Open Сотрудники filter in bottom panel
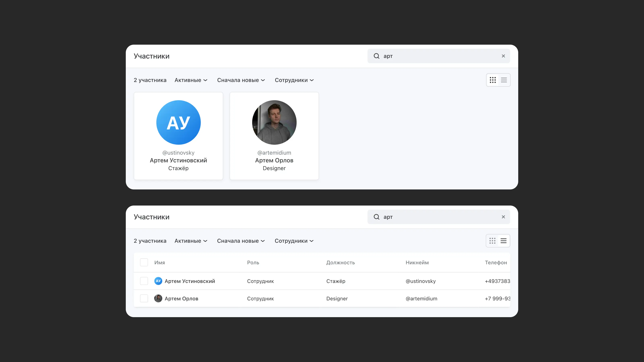The width and height of the screenshot is (644, 362). tap(294, 241)
